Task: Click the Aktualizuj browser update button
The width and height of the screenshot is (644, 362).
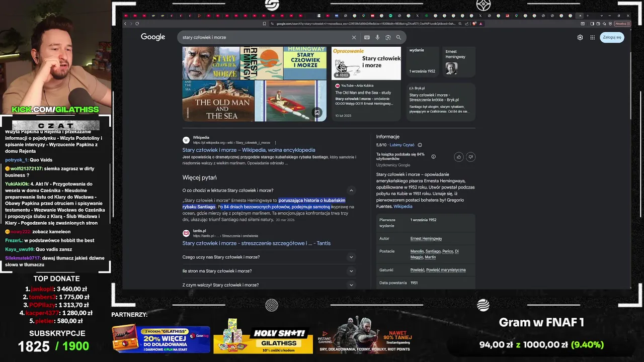Action: tap(621, 24)
